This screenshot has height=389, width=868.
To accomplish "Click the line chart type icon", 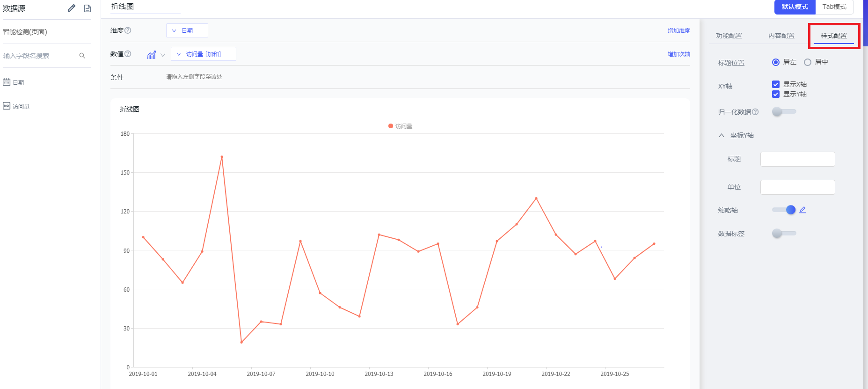I will click(152, 55).
